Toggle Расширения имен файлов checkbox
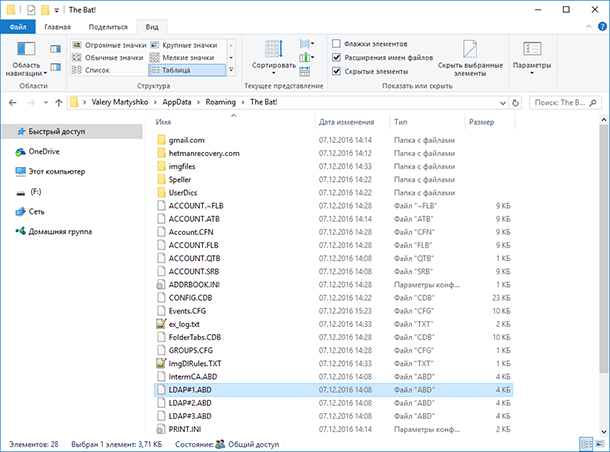 point(337,58)
